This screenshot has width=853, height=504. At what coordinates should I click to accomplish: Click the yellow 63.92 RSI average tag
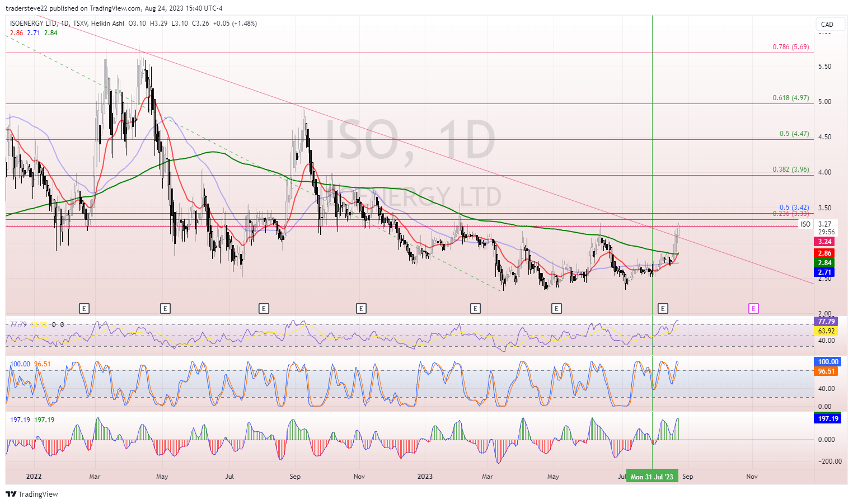tap(826, 331)
